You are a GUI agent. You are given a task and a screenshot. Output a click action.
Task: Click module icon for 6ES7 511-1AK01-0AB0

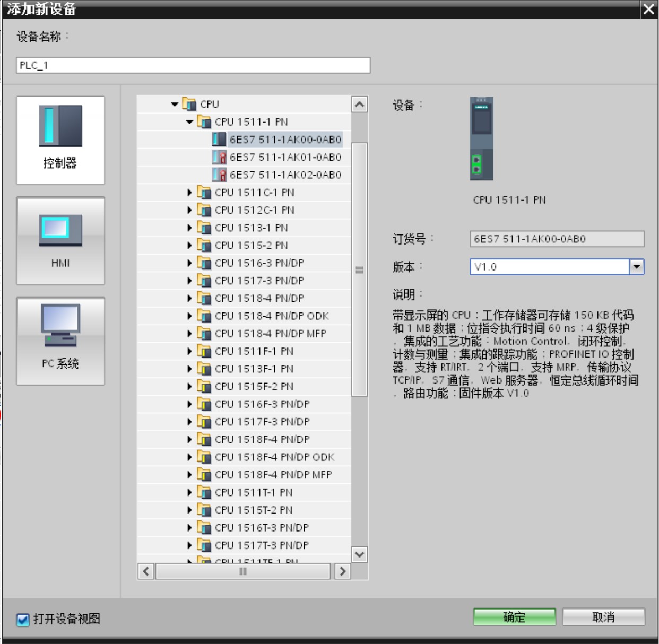coord(219,157)
